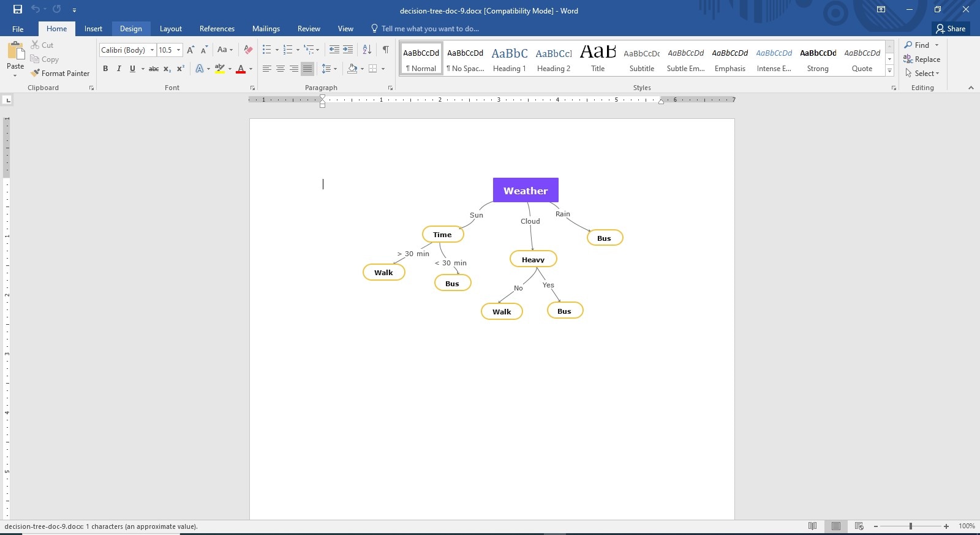This screenshot has height=535, width=980.
Task: Clear all formatting with the eraser icon
Action: point(248,50)
